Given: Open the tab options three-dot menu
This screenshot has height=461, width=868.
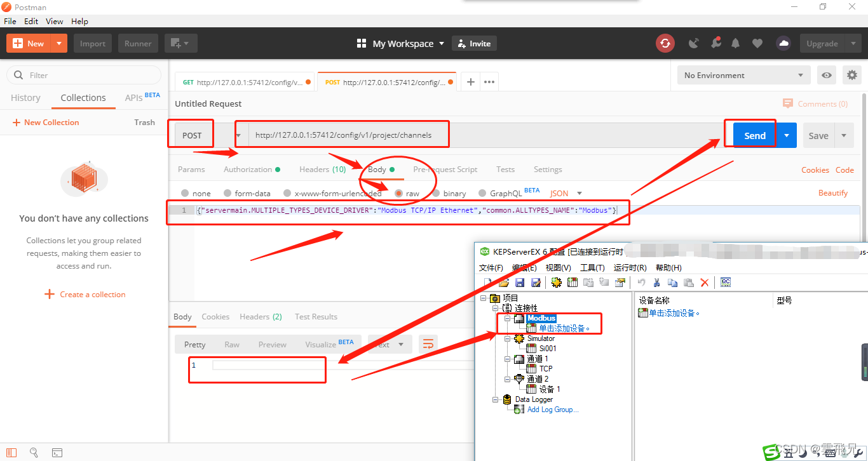Looking at the screenshot, I should point(489,82).
